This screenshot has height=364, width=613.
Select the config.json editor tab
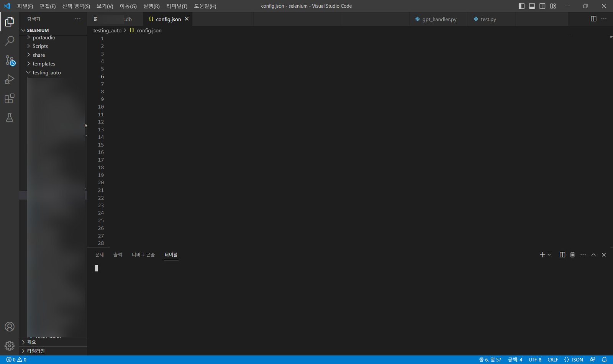tap(168, 19)
